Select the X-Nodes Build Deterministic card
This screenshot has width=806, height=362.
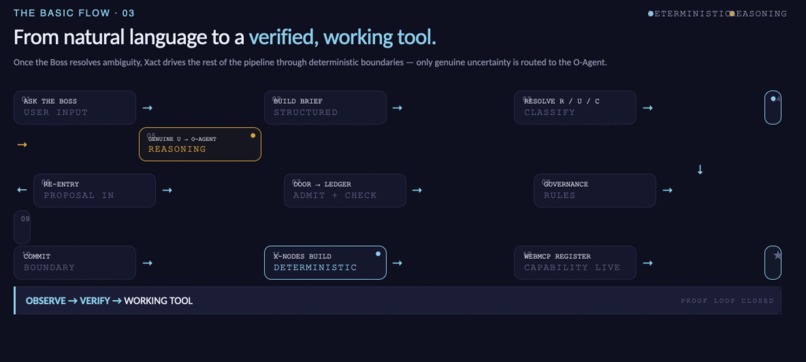click(325, 263)
